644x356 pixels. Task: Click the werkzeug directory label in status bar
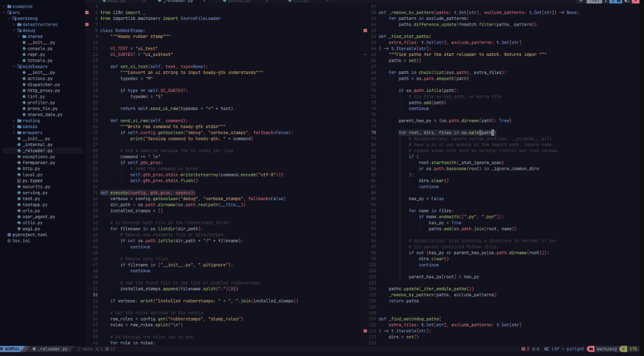click(607, 349)
